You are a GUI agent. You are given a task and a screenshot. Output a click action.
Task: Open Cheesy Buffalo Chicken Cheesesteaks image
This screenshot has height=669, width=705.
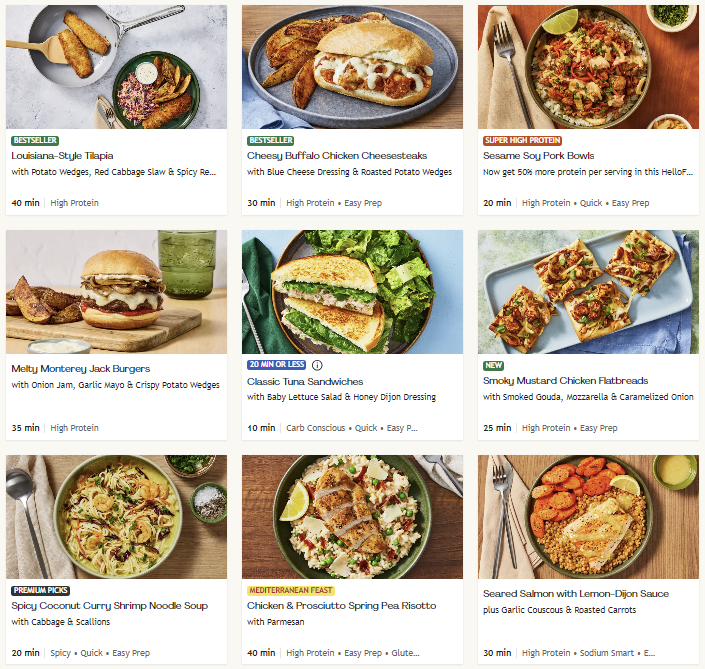[x=352, y=67]
